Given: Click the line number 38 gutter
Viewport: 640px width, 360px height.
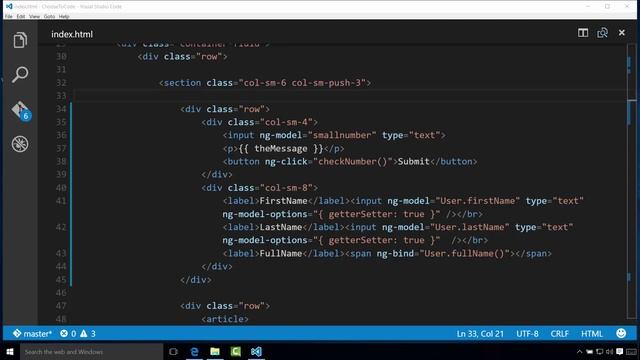Looking at the screenshot, I should pyautogui.click(x=61, y=162).
